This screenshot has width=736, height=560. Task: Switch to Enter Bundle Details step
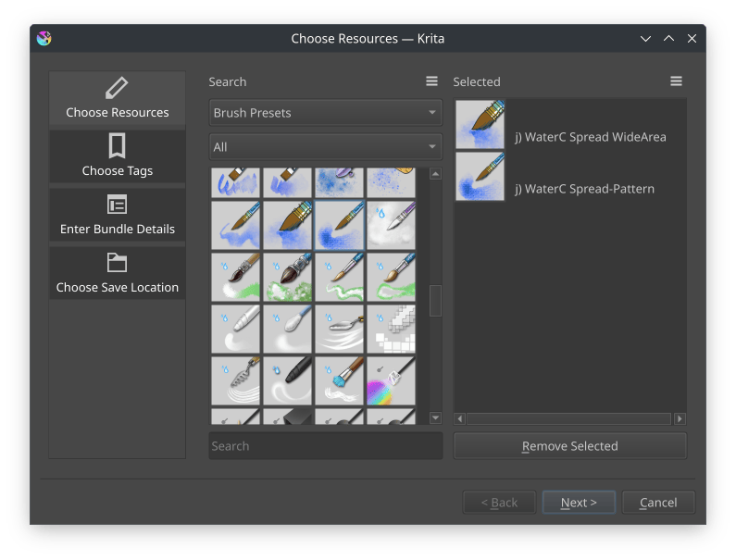[117, 215]
